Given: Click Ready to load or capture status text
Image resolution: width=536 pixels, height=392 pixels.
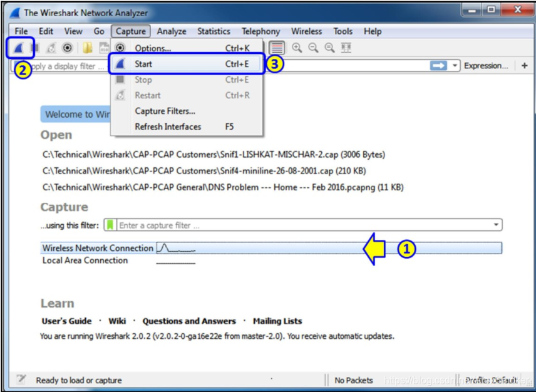Looking at the screenshot, I should [79, 380].
